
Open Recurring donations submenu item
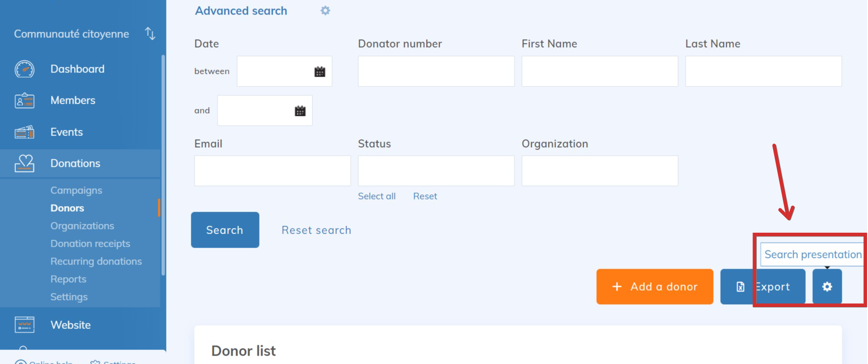[96, 261]
